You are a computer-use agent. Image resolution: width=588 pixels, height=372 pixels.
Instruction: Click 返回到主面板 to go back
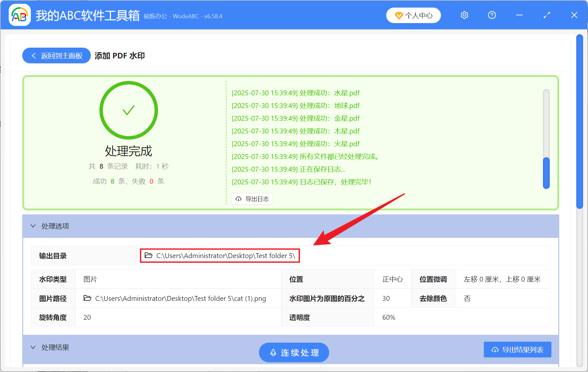[56, 55]
